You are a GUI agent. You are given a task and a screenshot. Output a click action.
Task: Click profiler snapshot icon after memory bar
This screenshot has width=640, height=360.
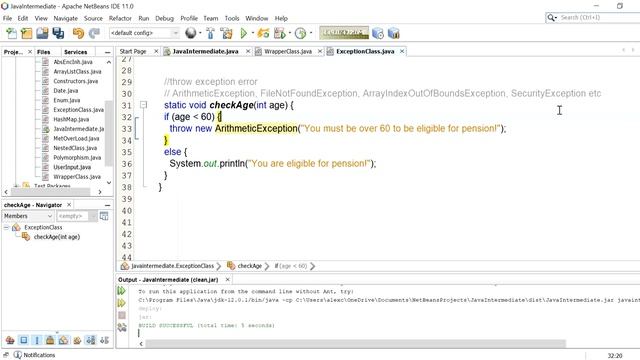pyautogui.click(x=378, y=33)
